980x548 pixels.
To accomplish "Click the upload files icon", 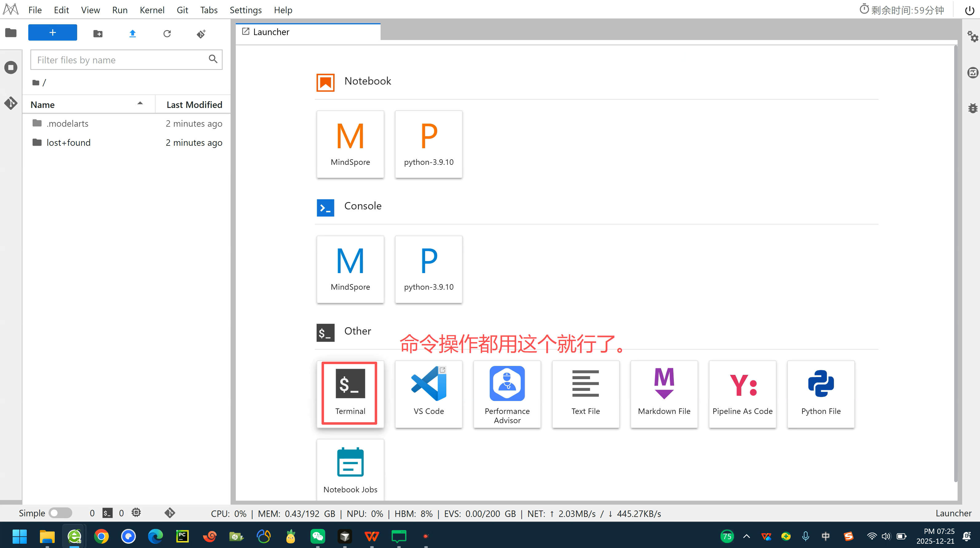I will pyautogui.click(x=132, y=34).
